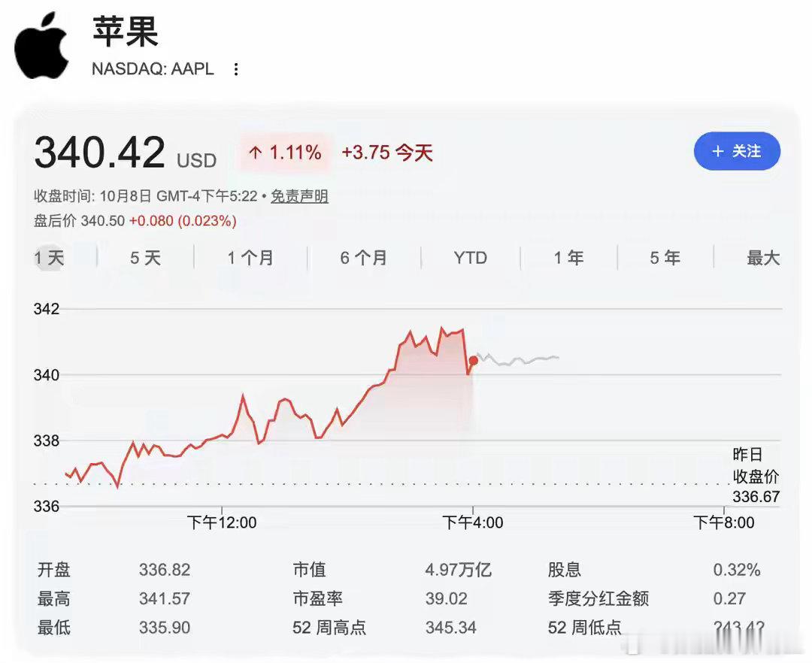812x663 pixels.
Task: Click the 1.11% change badge
Action: pos(284,153)
